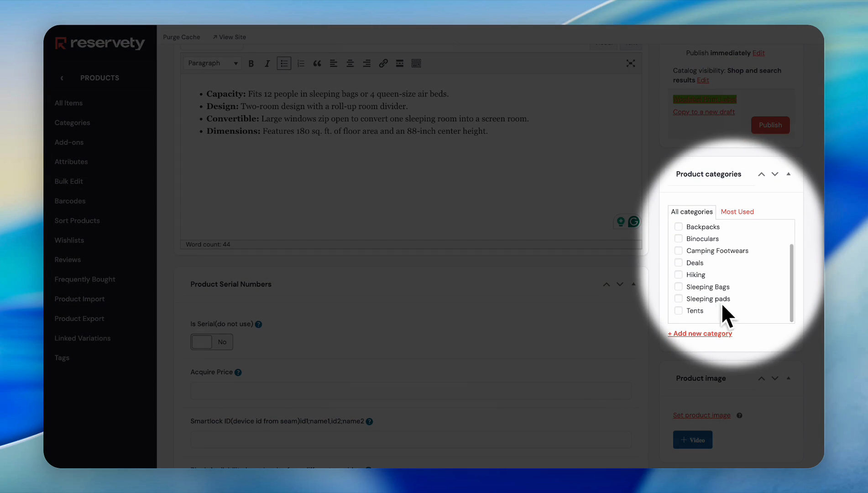The width and height of the screenshot is (868, 493).
Task: Tick the Sleeping Bags category
Action: coord(679,287)
